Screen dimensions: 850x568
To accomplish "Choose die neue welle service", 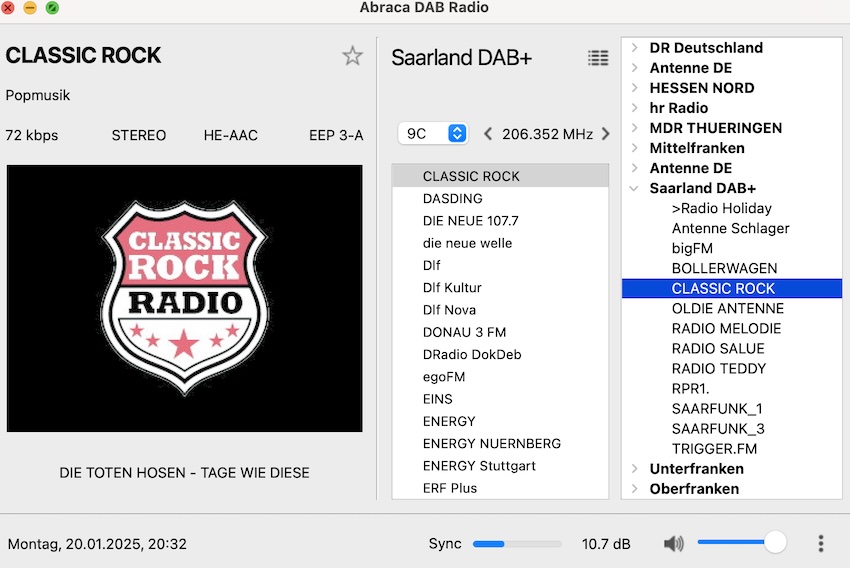I will coord(500,243).
